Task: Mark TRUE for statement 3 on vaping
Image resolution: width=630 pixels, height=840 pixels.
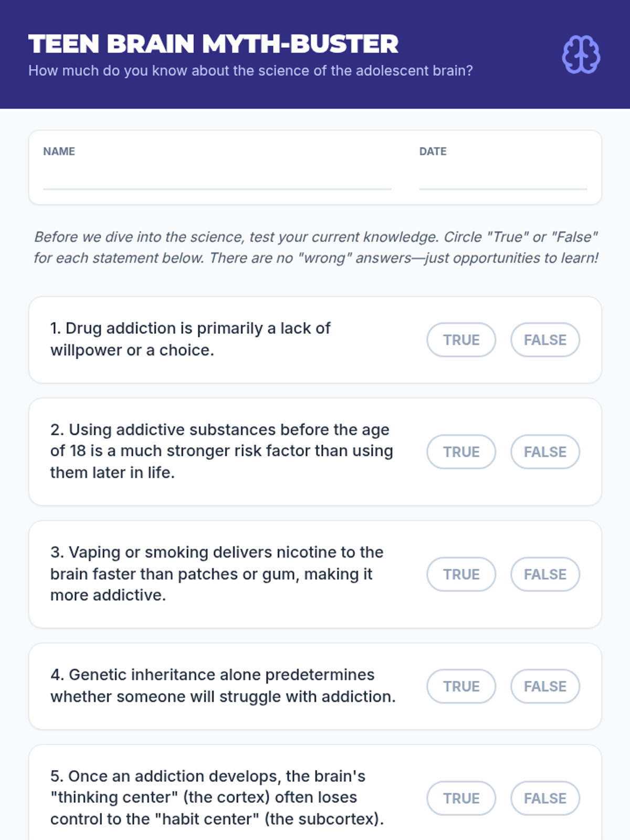Action: (x=461, y=574)
